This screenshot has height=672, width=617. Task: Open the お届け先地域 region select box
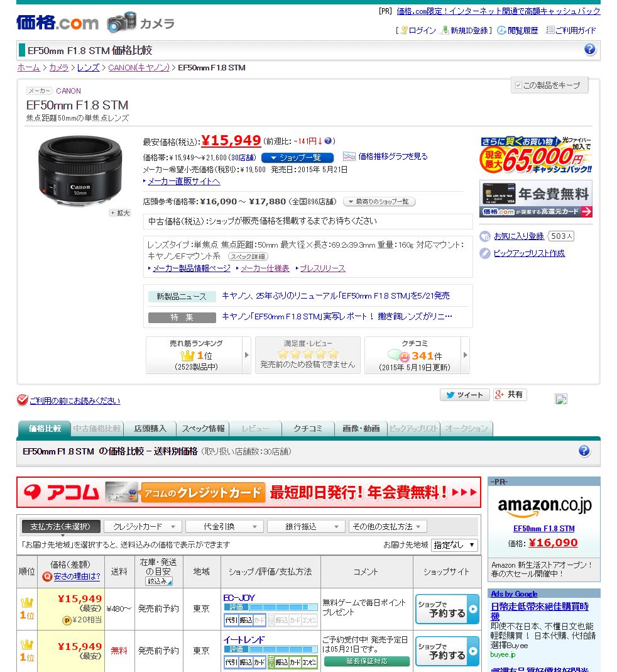point(454,545)
